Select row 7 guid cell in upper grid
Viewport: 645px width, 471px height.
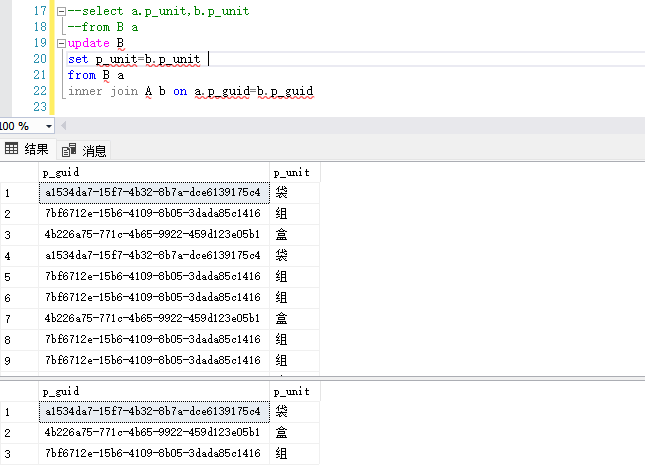[154, 318]
